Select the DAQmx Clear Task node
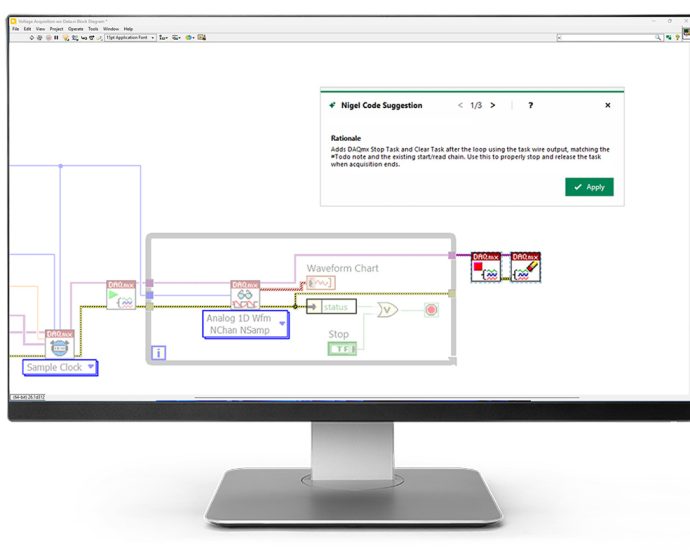Image resolution: width=690 pixels, height=550 pixels. click(x=525, y=267)
